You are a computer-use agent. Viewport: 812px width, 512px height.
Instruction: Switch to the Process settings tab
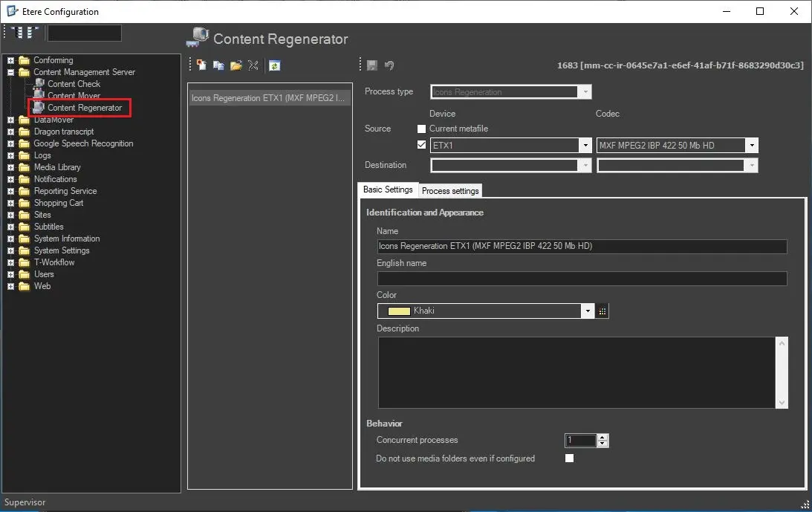[x=450, y=191]
